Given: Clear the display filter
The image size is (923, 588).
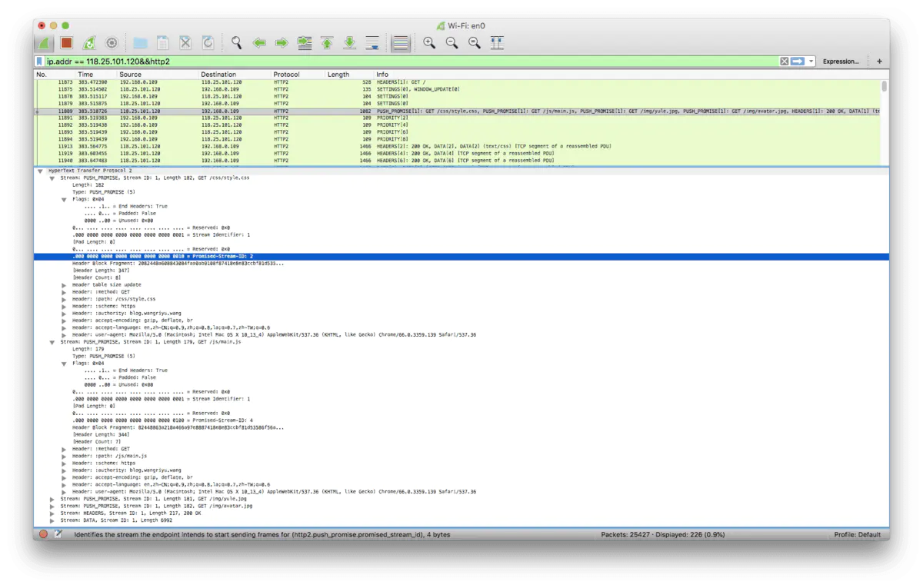Looking at the screenshot, I should tap(785, 61).
